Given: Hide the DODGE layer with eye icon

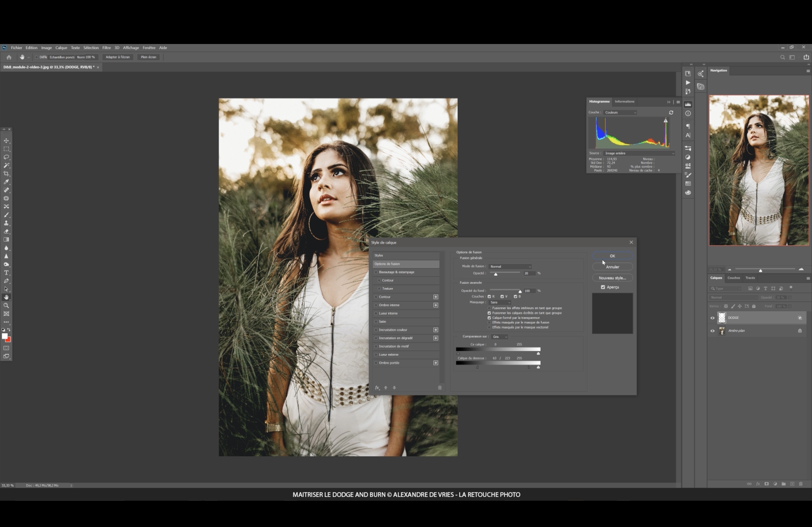Looking at the screenshot, I should point(712,318).
